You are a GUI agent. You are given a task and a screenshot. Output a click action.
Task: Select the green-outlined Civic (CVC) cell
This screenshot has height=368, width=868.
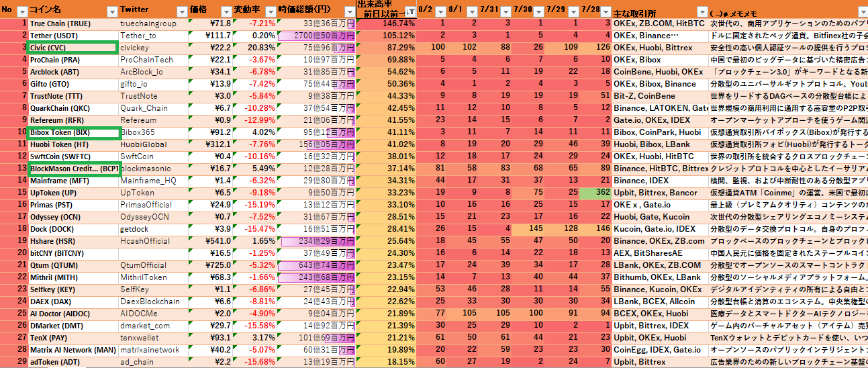click(x=73, y=48)
